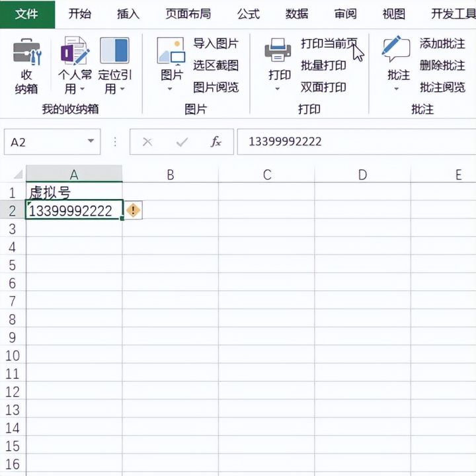Switch to the 插入 tab
Screen dimensions: 476x476
[128, 14]
